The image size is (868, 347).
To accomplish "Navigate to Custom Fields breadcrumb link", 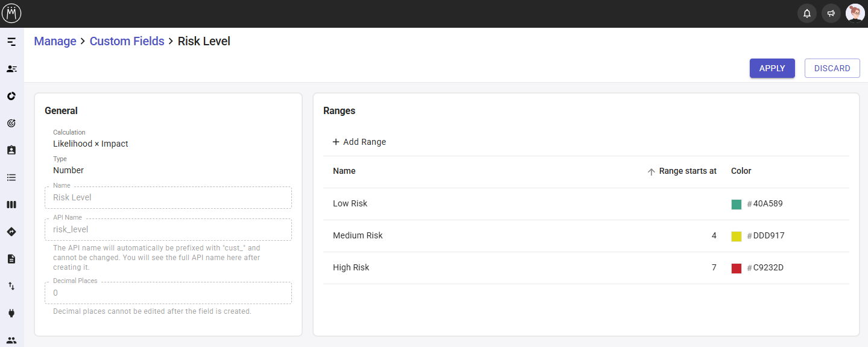I will point(127,42).
